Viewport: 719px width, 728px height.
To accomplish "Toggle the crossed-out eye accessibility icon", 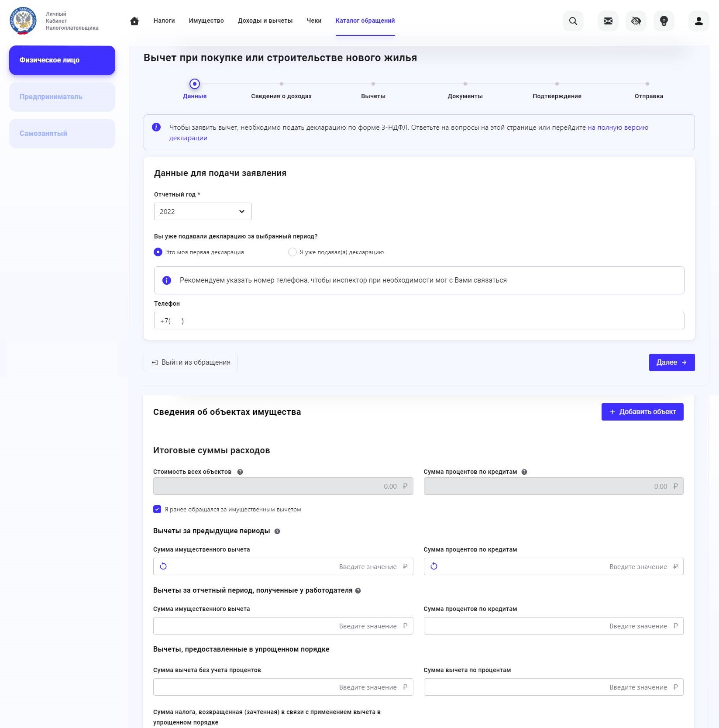I will tap(636, 21).
